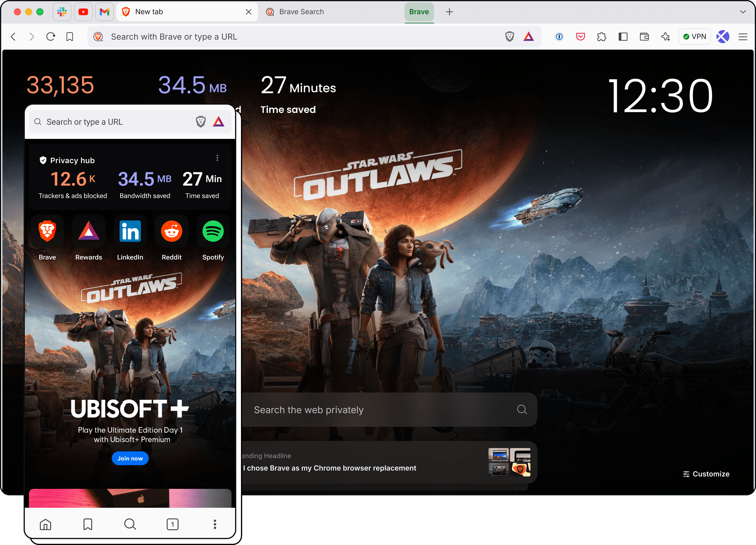Open the Chrome replacement headline article

329,468
